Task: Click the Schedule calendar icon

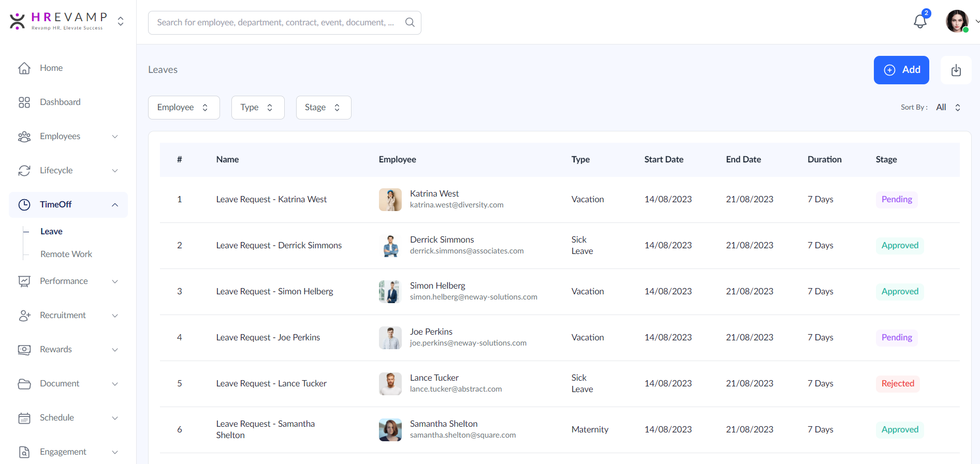Action: click(24, 418)
